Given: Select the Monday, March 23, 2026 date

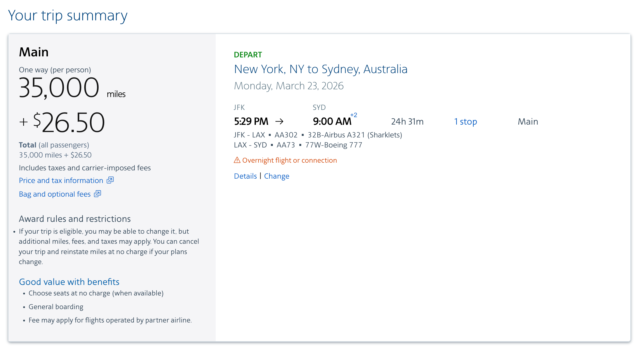Looking at the screenshot, I should point(289,85).
